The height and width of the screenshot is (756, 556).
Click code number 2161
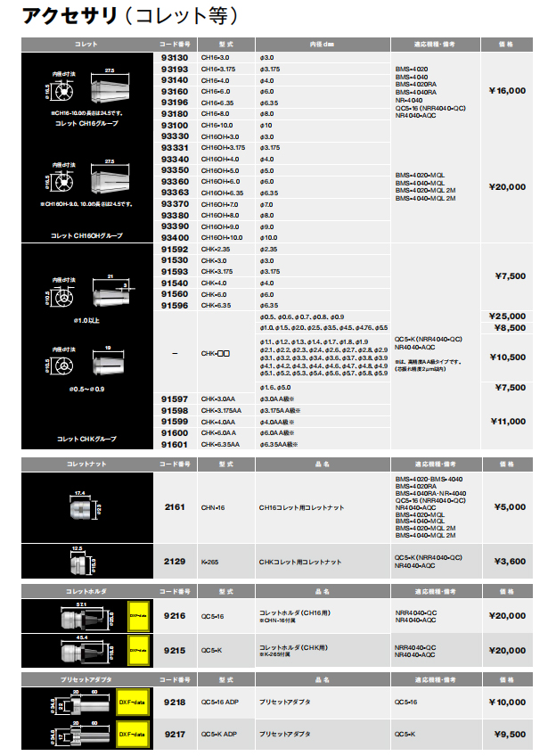click(175, 506)
